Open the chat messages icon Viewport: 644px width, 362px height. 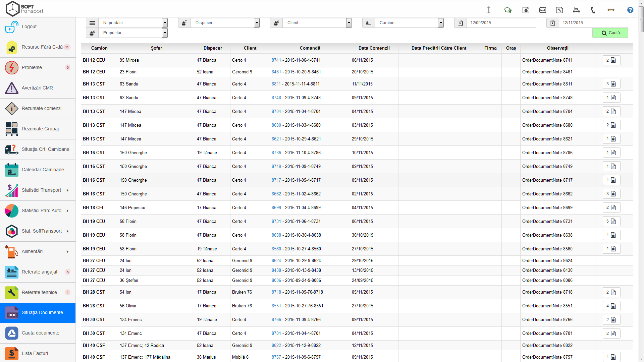[x=508, y=10]
